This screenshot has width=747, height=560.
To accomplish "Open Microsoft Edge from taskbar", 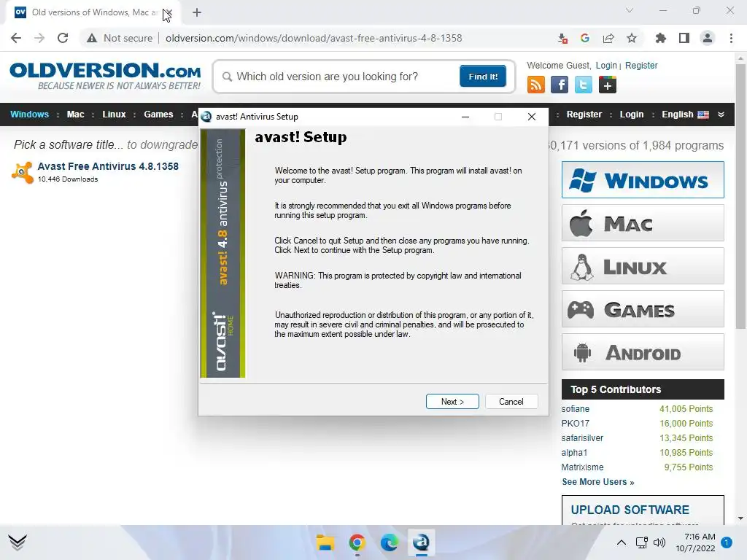I will click(389, 542).
